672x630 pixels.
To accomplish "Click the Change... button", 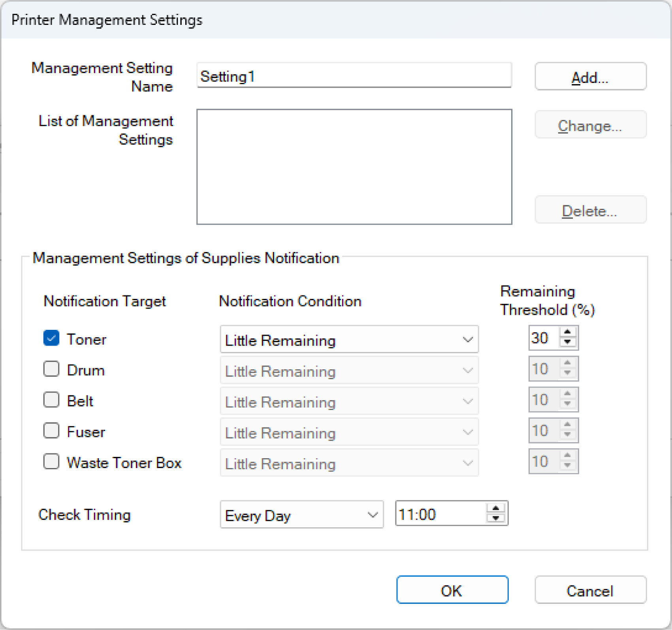I will pyautogui.click(x=590, y=126).
